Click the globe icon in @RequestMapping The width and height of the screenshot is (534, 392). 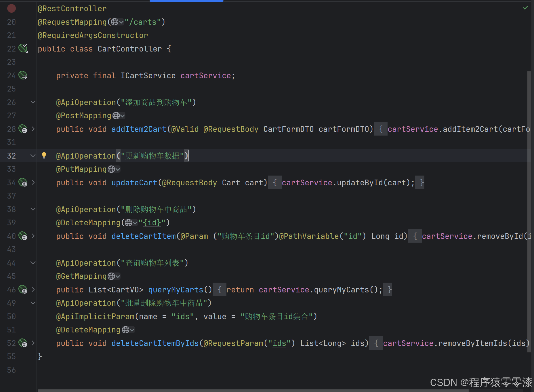point(115,22)
